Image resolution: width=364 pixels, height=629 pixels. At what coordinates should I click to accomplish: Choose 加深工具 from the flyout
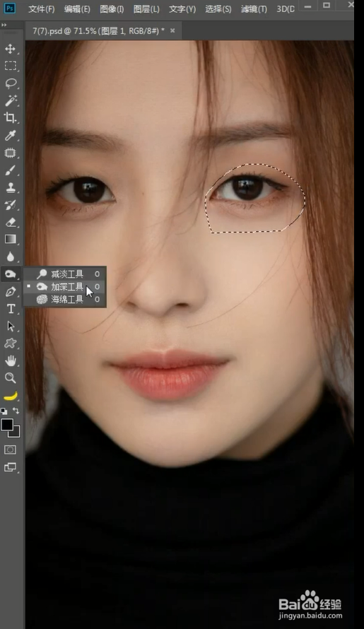point(64,287)
